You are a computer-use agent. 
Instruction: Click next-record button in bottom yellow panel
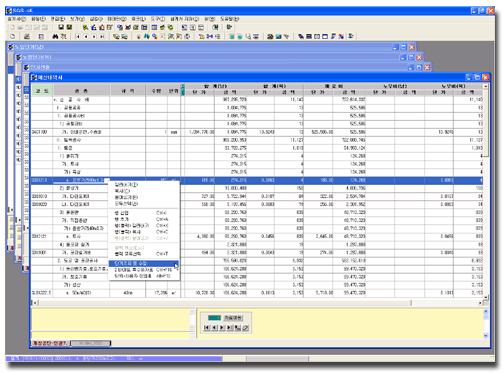tap(222, 328)
